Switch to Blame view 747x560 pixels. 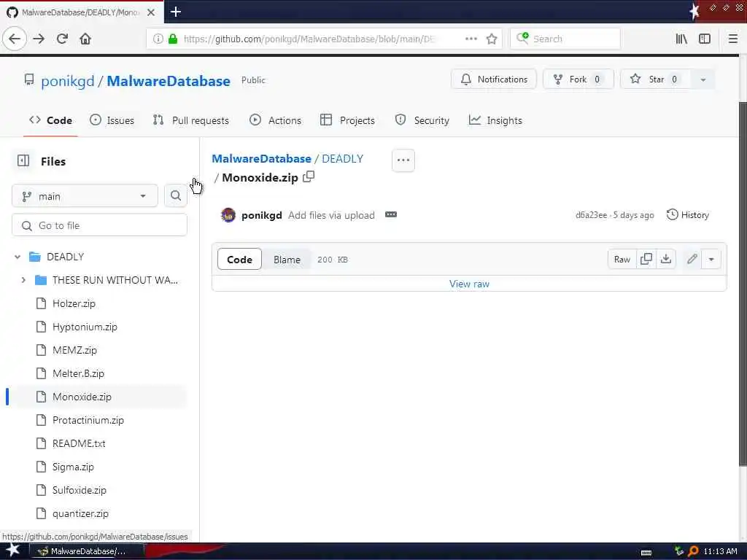287,259
